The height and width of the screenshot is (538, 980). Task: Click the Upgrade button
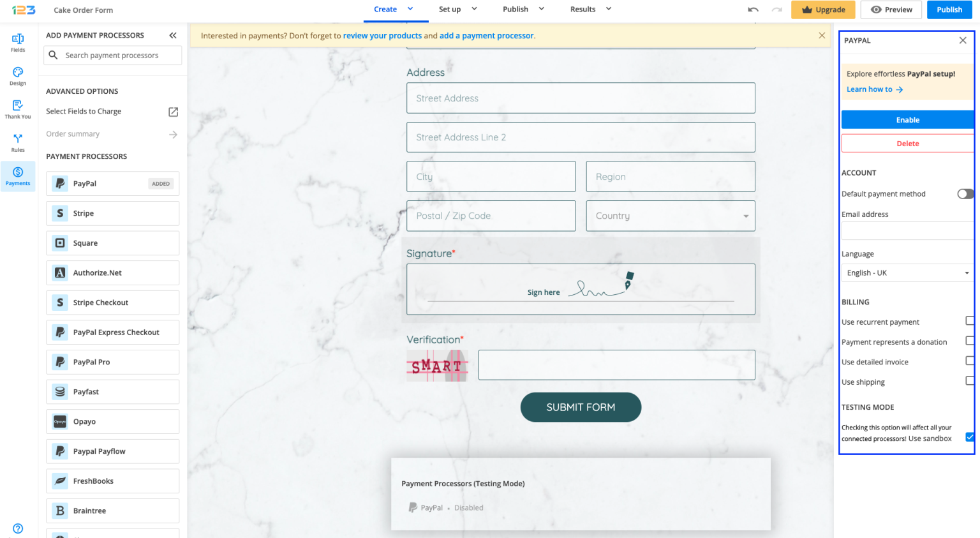tap(823, 10)
